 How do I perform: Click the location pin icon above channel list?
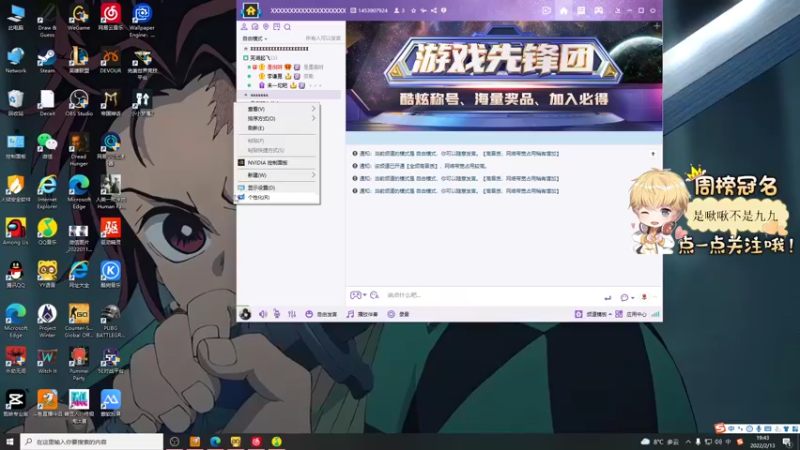coord(266,27)
